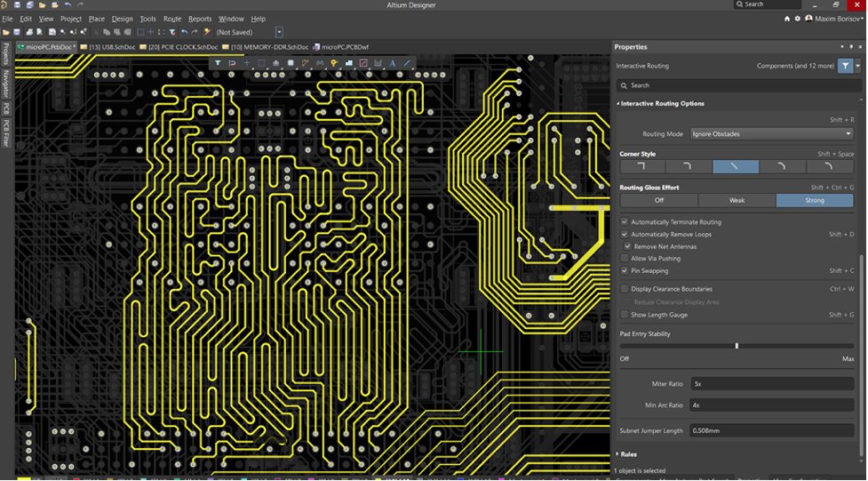Viewport: 868px width, 481px height.
Task: Switch to [10] MEMORY-DDR.SchDoc tab
Action: point(265,47)
